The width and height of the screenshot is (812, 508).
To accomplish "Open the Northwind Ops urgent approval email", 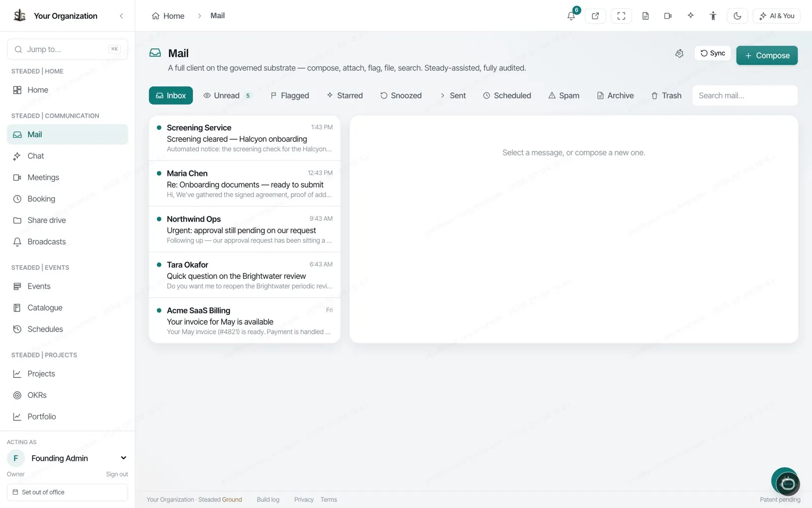I will pyautogui.click(x=245, y=230).
